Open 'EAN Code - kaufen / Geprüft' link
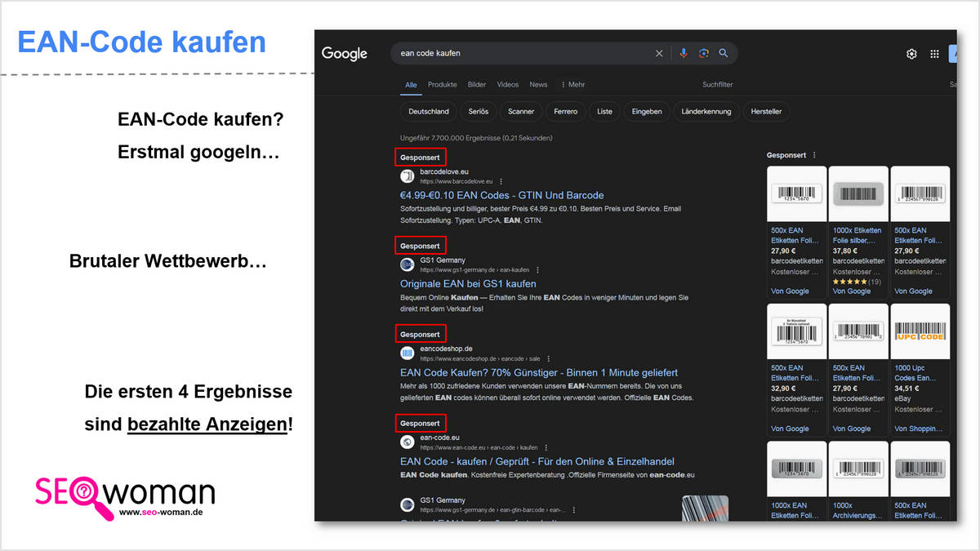The width and height of the screenshot is (980, 551). [x=537, y=462]
